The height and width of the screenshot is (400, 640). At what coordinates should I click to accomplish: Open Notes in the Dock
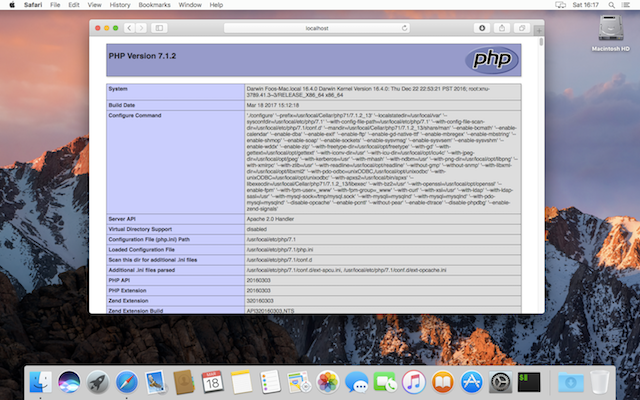[x=241, y=382]
